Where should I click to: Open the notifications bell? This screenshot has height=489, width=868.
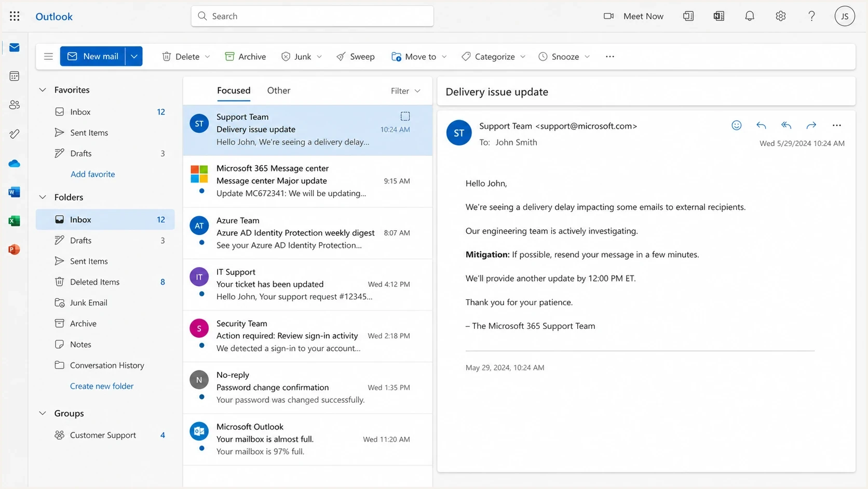750,16
